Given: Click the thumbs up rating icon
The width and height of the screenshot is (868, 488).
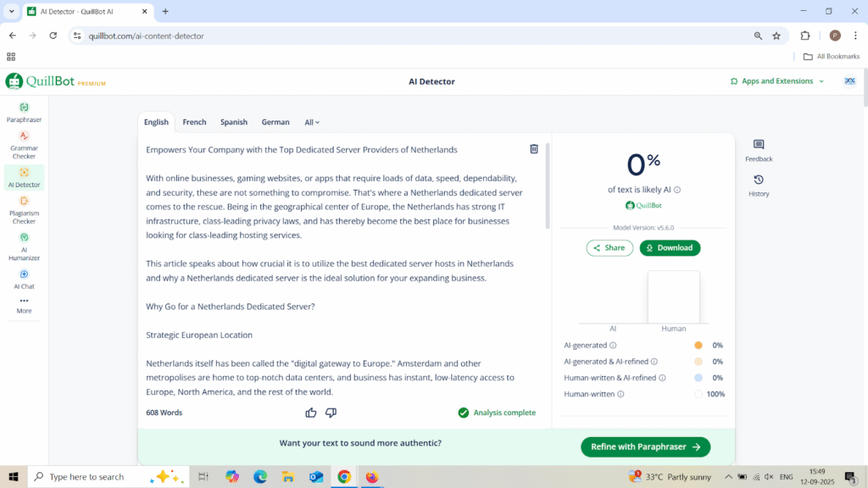Looking at the screenshot, I should (x=311, y=413).
